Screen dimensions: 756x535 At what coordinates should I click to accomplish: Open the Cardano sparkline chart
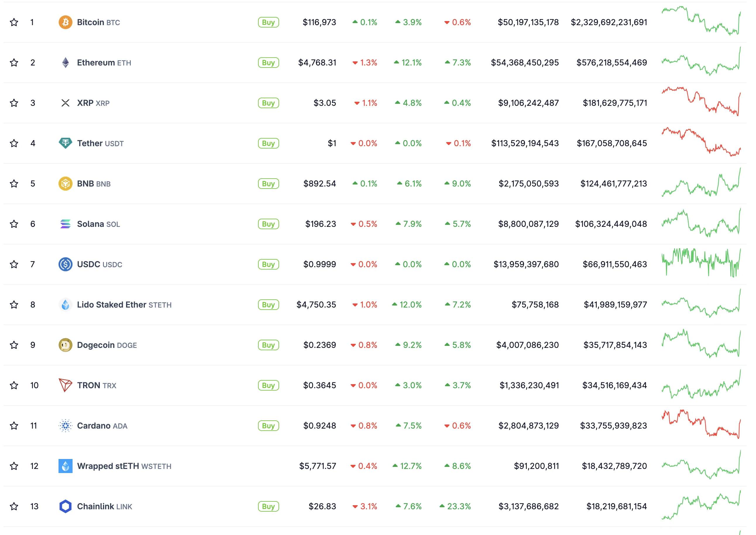[702, 424]
